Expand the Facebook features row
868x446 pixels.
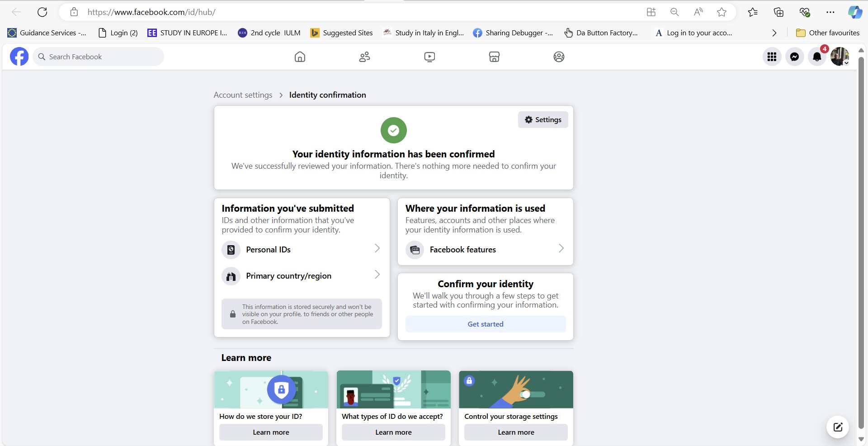pyautogui.click(x=485, y=249)
